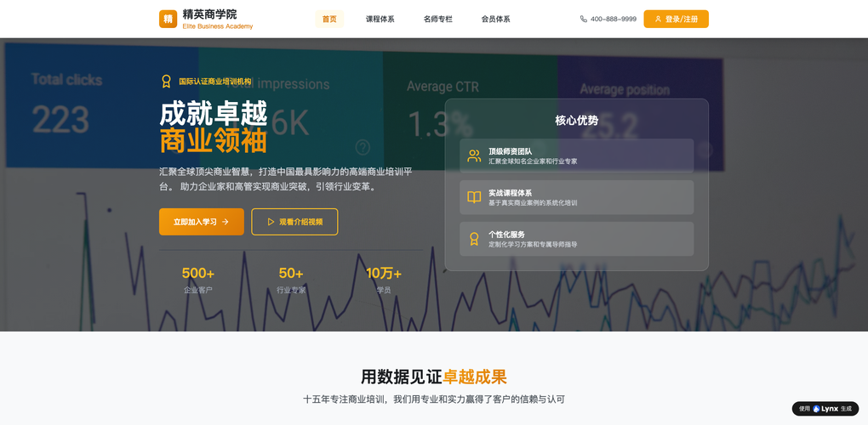The width and height of the screenshot is (868, 425).
Task: Click the open book icon for 实战课程体系
Action: click(x=474, y=197)
